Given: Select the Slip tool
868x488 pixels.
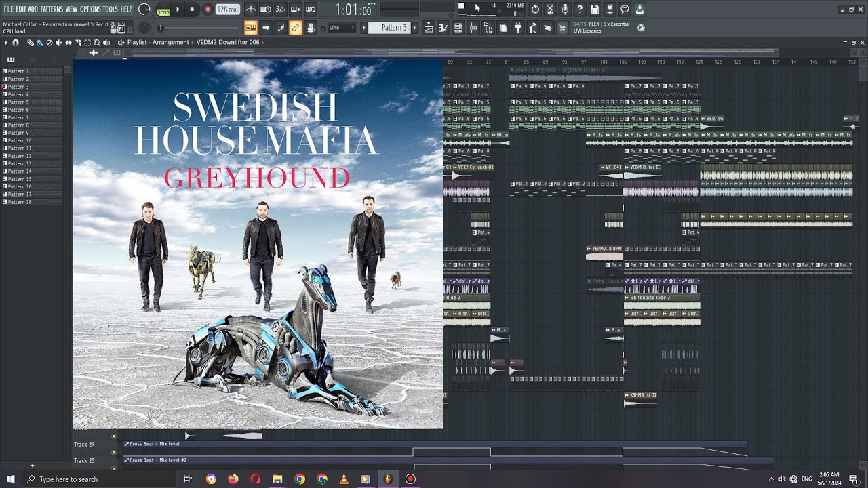Looking at the screenshot, I should click(x=68, y=42).
